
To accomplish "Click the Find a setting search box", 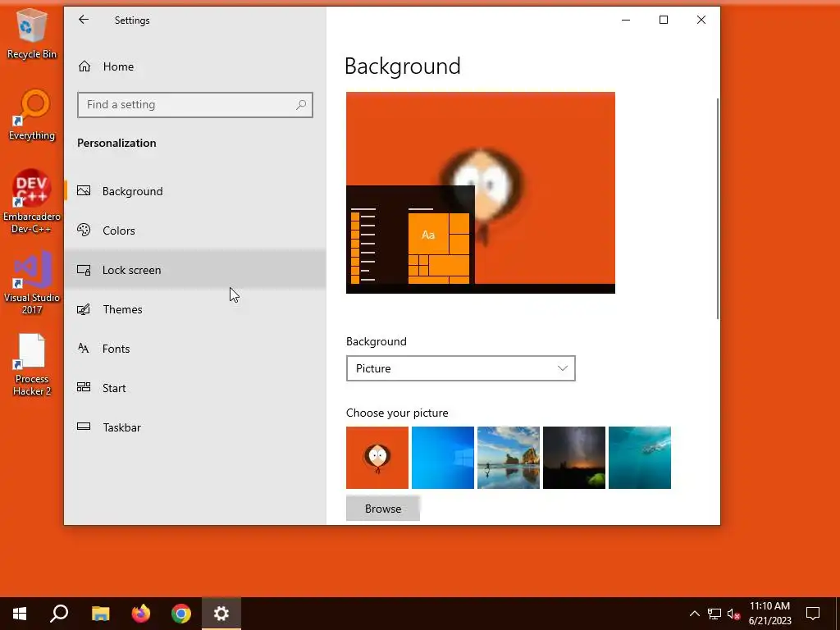I will pyautogui.click(x=195, y=105).
